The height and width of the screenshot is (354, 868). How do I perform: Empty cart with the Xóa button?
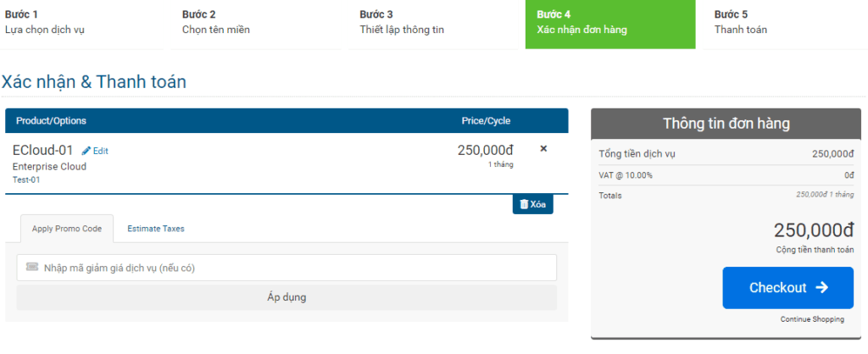532,204
